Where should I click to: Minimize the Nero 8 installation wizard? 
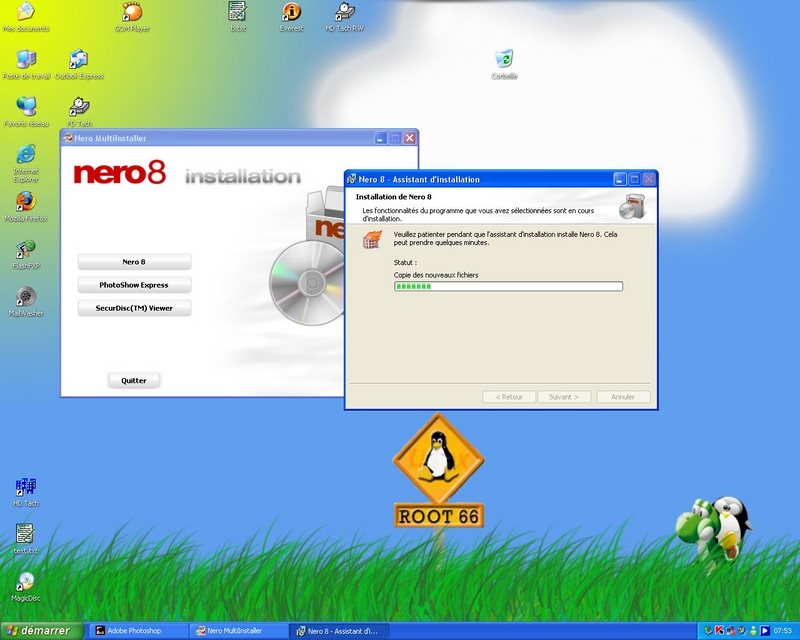point(619,179)
